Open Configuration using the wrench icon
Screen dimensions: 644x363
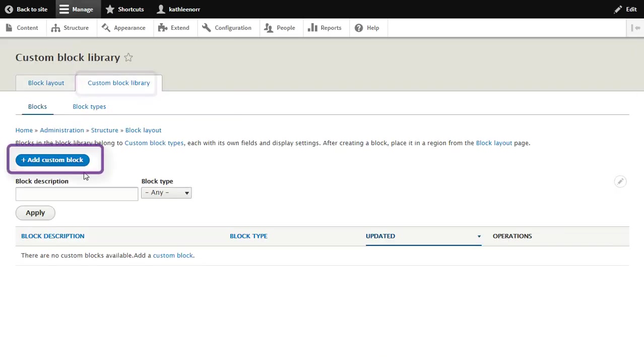tap(206, 28)
